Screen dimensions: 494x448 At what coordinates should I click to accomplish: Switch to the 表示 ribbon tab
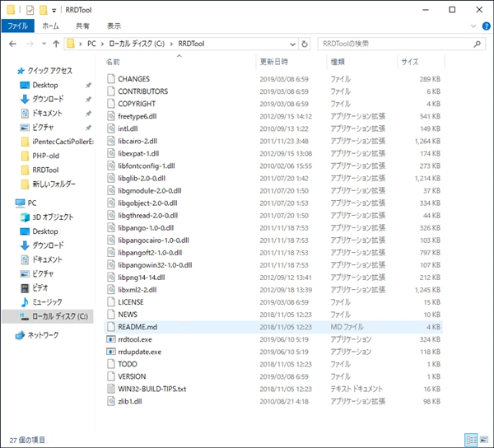[114, 26]
